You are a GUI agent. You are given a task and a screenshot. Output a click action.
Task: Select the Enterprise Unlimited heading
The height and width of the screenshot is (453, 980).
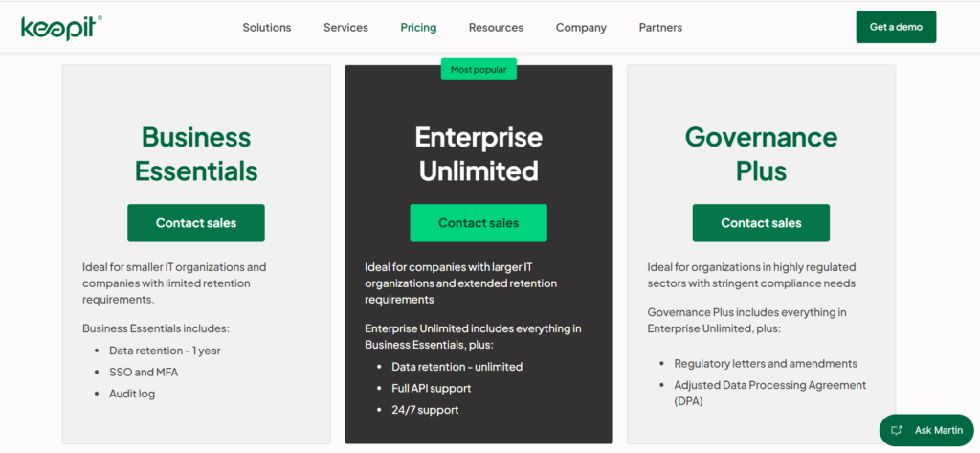(x=479, y=153)
